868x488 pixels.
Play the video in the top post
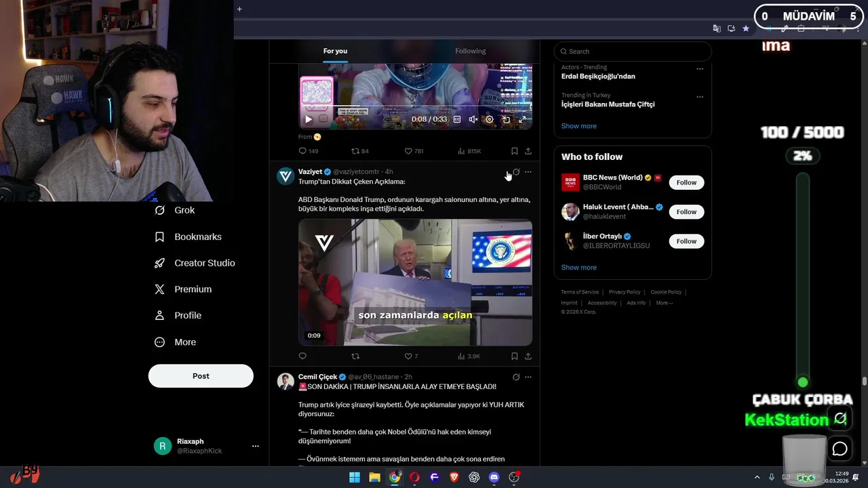point(309,119)
